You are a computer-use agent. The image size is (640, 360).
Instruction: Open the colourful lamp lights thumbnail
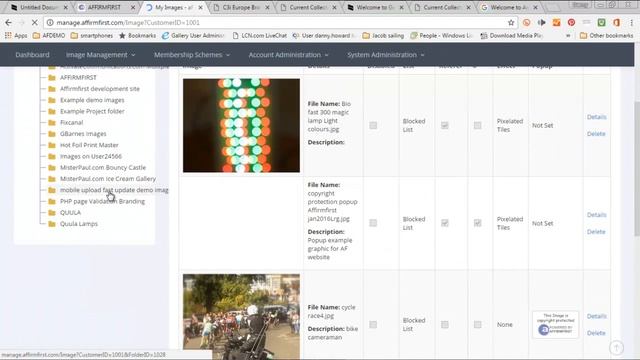241,125
